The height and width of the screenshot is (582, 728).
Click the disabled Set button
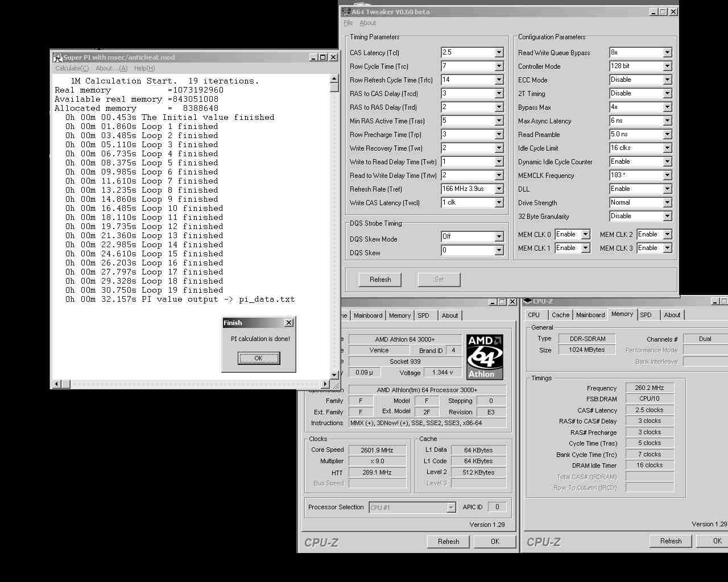pos(439,280)
